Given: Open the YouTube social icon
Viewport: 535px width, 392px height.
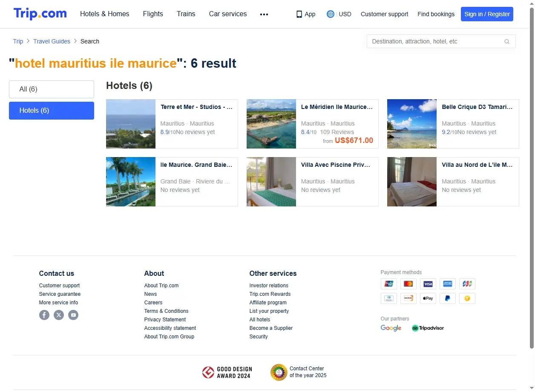Looking at the screenshot, I should point(73,315).
